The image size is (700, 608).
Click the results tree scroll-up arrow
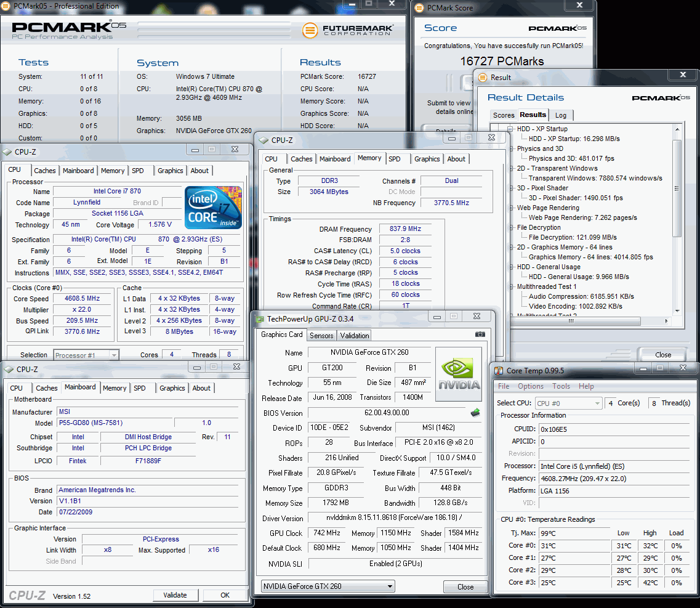tap(677, 129)
